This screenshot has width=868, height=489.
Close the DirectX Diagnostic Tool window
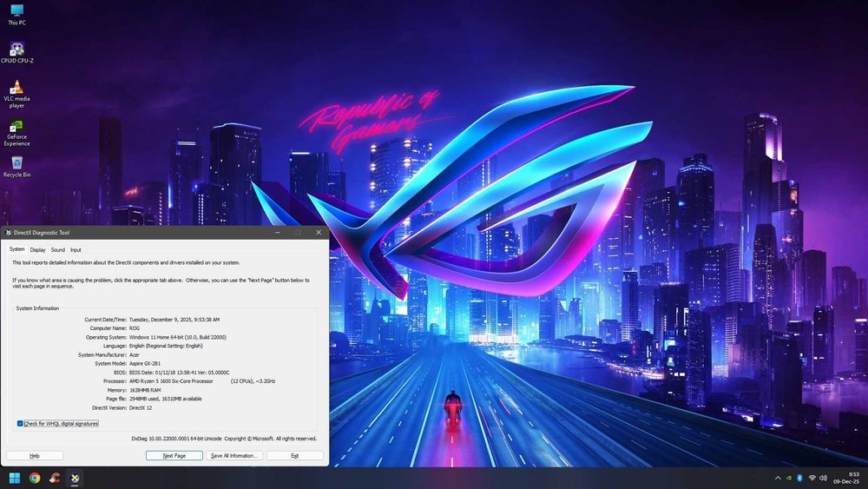click(319, 233)
